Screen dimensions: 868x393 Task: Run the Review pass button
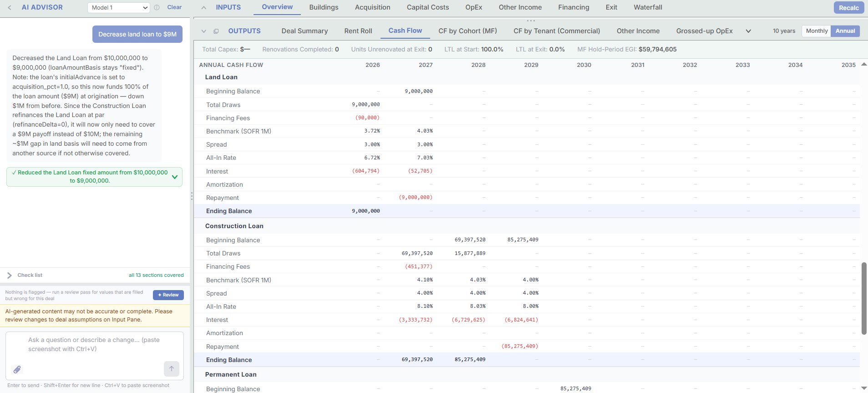(168, 295)
